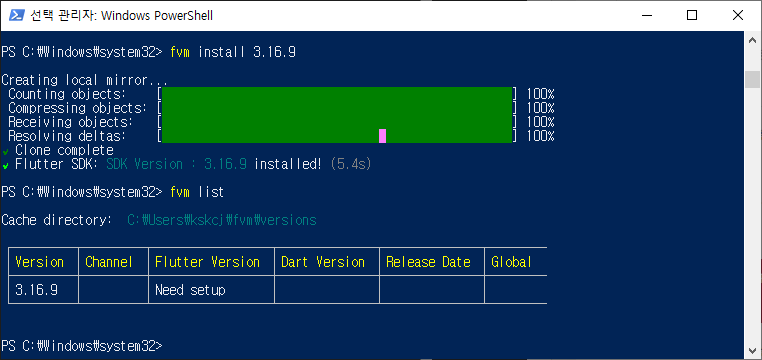Screen dimensions: 762x360
Task: Click the 'Creating local mirror...' line
Action: (85, 80)
